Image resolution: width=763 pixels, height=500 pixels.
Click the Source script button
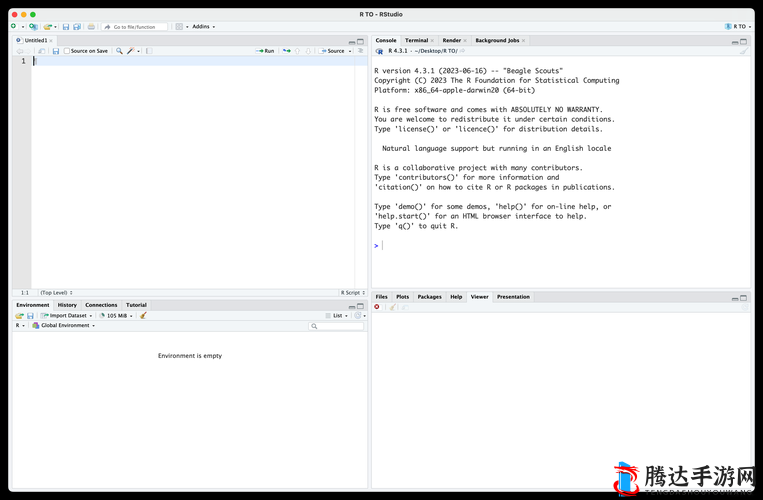coord(332,51)
